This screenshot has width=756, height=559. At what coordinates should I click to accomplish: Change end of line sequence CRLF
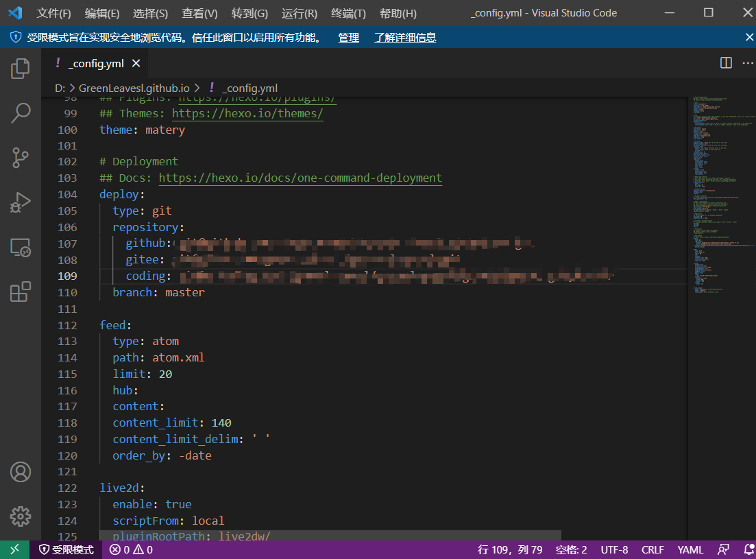[x=653, y=550]
